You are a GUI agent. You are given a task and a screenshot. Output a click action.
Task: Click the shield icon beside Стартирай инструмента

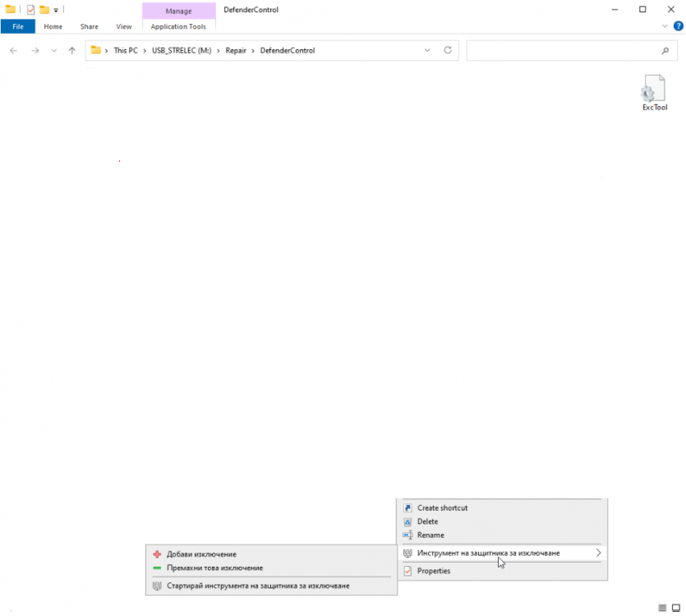157,586
